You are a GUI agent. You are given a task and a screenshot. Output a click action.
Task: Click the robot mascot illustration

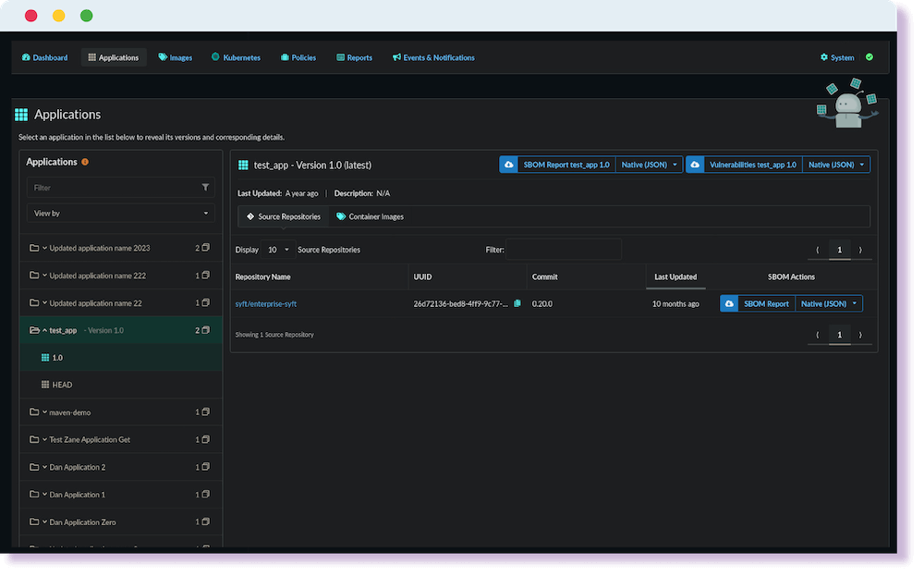(x=848, y=104)
